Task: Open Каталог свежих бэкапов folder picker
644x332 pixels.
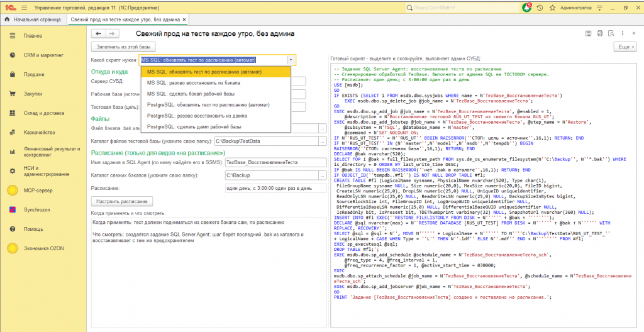Action: click(322, 175)
